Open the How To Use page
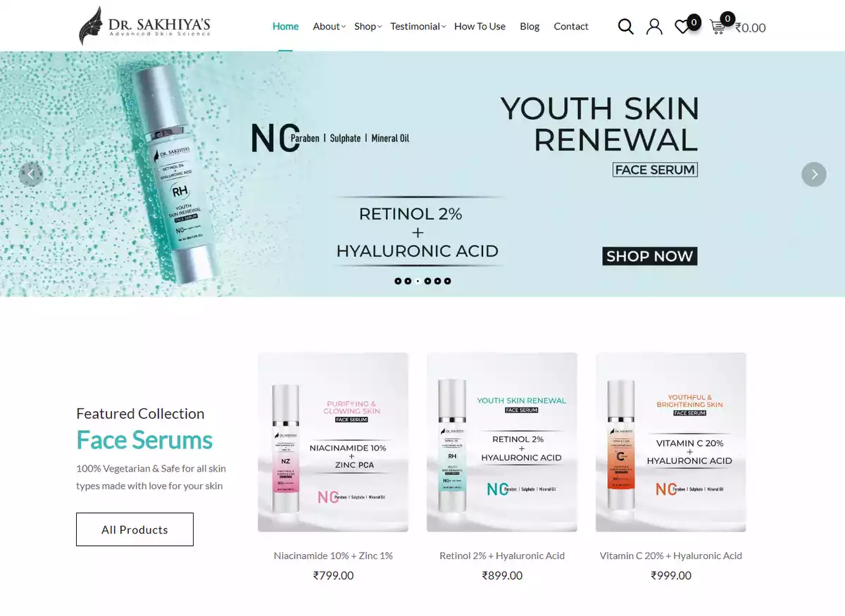Viewport: 845px width, 616px height. tap(480, 26)
